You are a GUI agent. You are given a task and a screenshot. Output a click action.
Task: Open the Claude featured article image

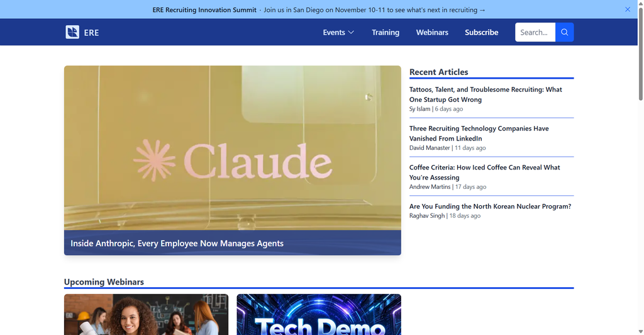point(233,147)
